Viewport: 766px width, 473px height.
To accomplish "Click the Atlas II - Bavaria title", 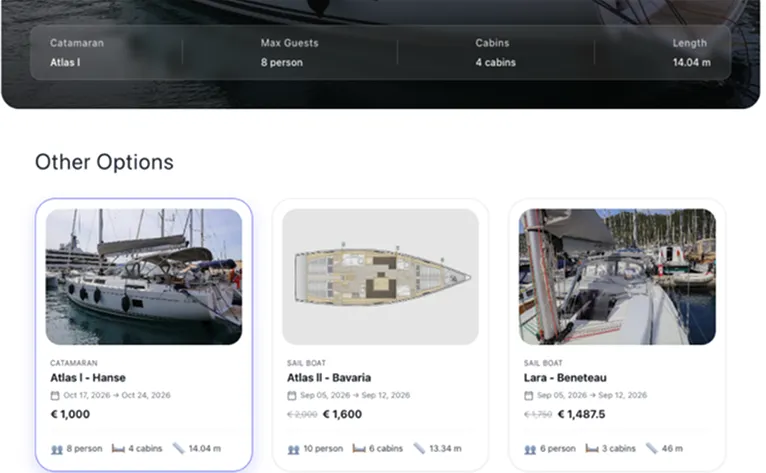I will [x=329, y=378].
